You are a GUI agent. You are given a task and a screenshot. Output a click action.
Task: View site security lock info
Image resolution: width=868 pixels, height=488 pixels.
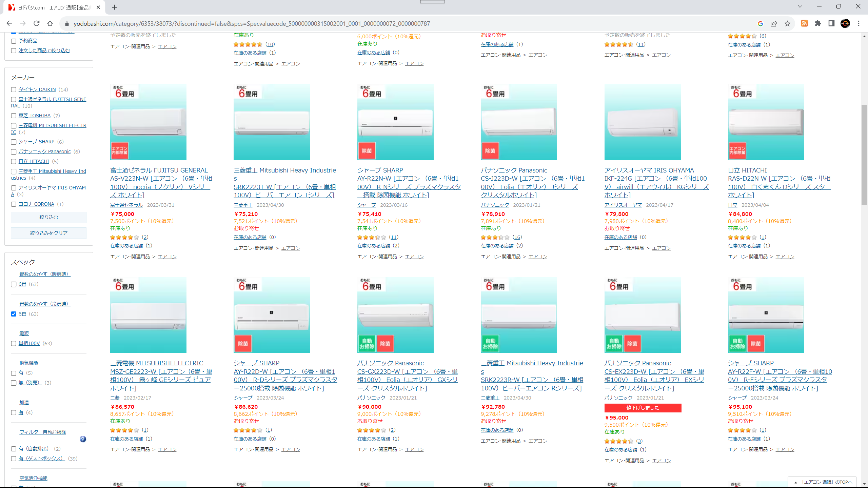pyautogui.click(x=67, y=24)
